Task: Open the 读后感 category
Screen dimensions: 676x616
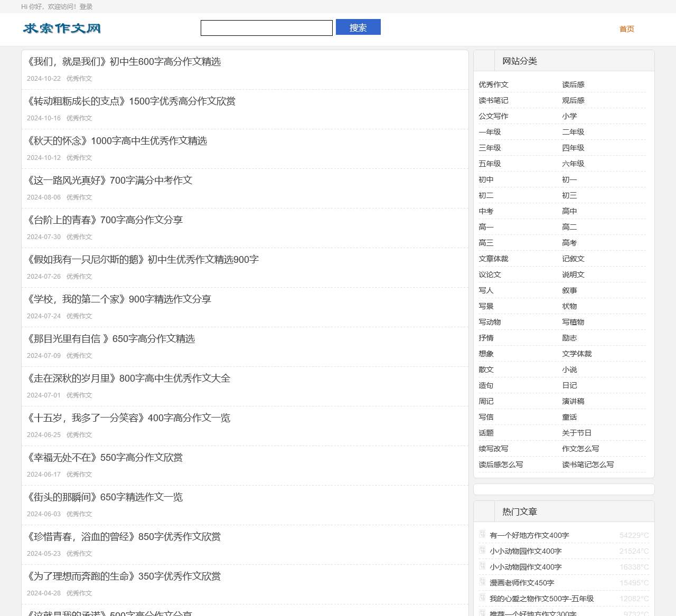Action: coord(572,84)
